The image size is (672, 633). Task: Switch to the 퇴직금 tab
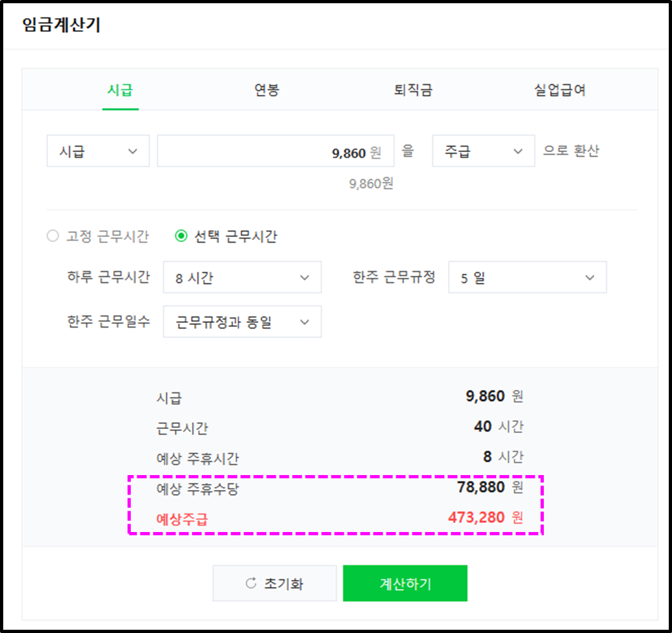413,90
